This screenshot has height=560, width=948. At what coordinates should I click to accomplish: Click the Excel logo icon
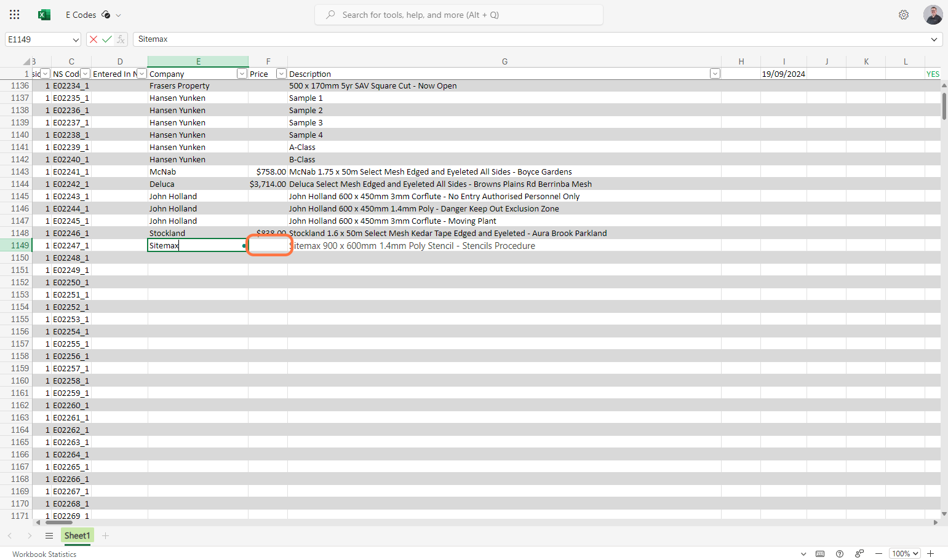point(44,15)
